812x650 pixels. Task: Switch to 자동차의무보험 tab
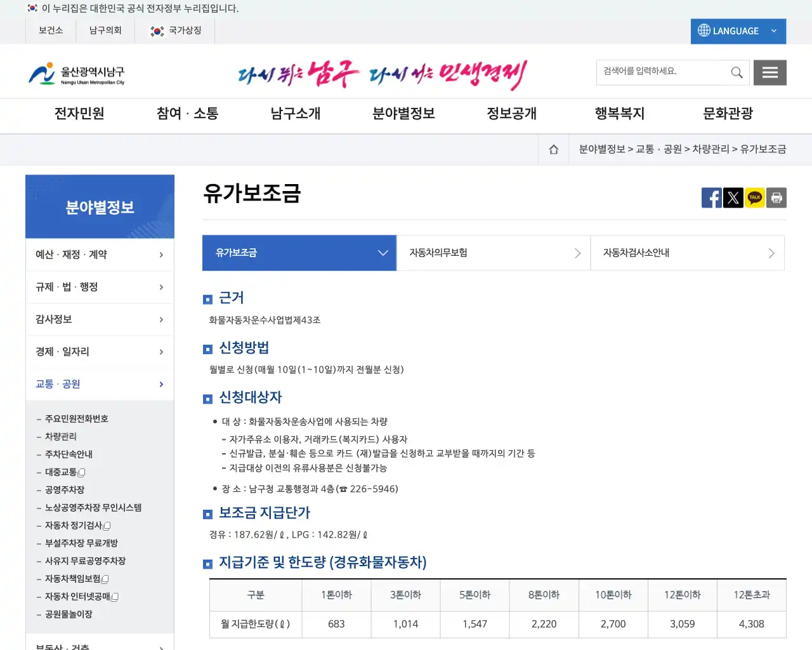[494, 253]
